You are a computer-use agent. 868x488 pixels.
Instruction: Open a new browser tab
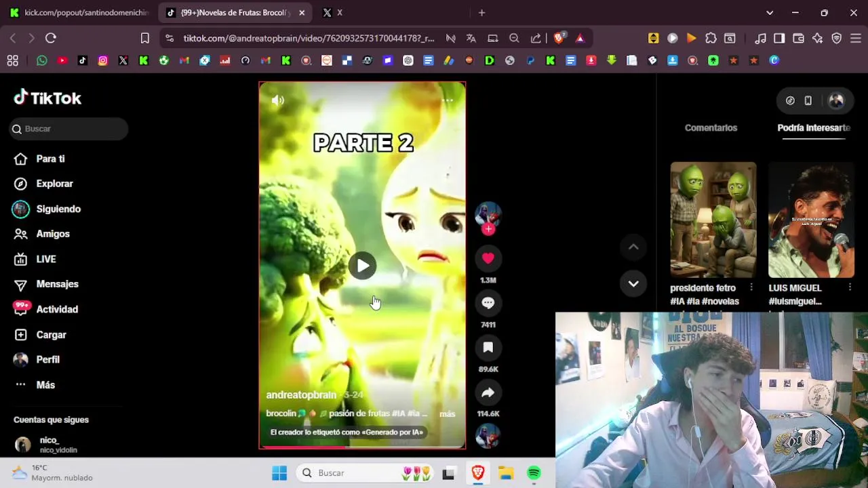(x=481, y=12)
